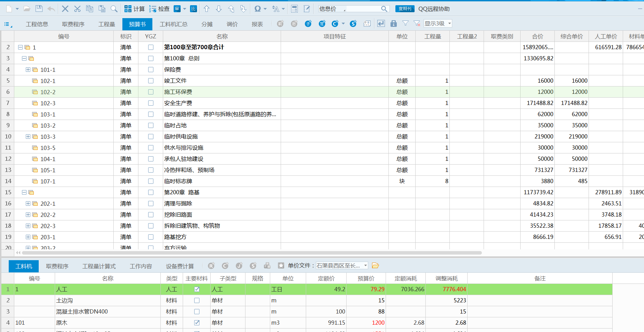Select the 731327 合价 cell for 105-1

point(537,170)
